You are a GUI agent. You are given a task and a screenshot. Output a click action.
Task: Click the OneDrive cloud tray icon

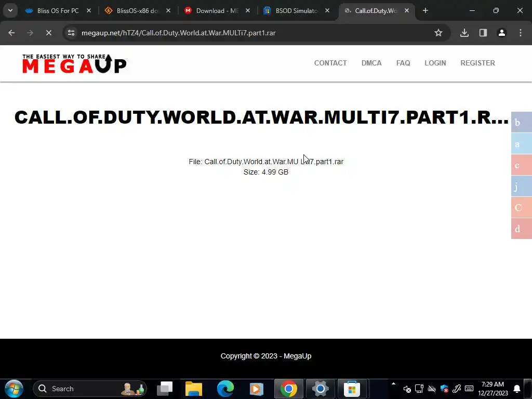432,389
